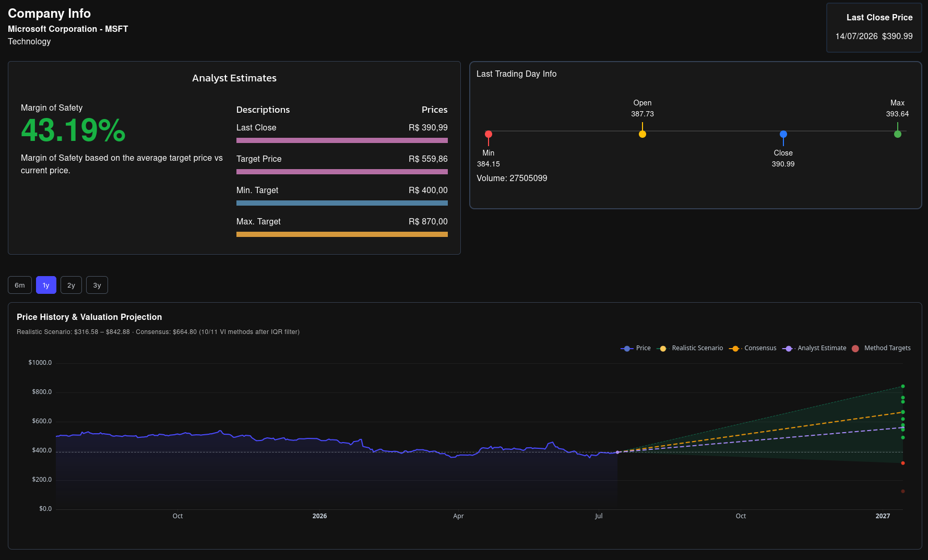Click the Analyst Estimates title
The image size is (928, 560).
click(x=234, y=78)
